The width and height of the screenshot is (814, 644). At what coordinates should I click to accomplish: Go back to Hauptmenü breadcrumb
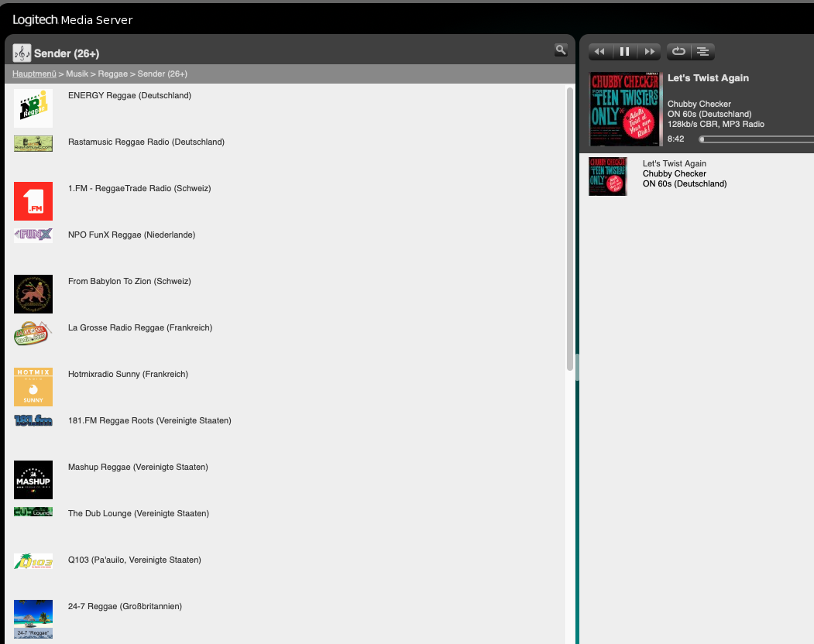click(34, 74)
